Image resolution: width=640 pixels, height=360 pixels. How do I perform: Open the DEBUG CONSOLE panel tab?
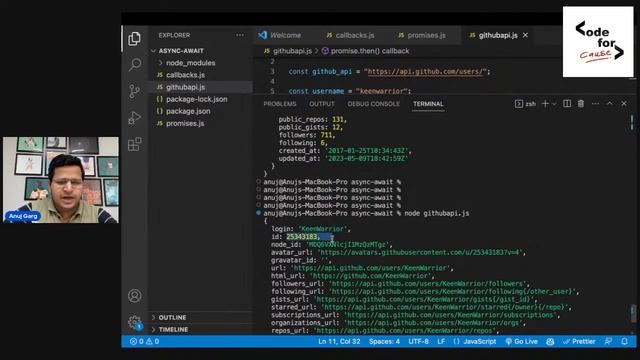(373, 104)
